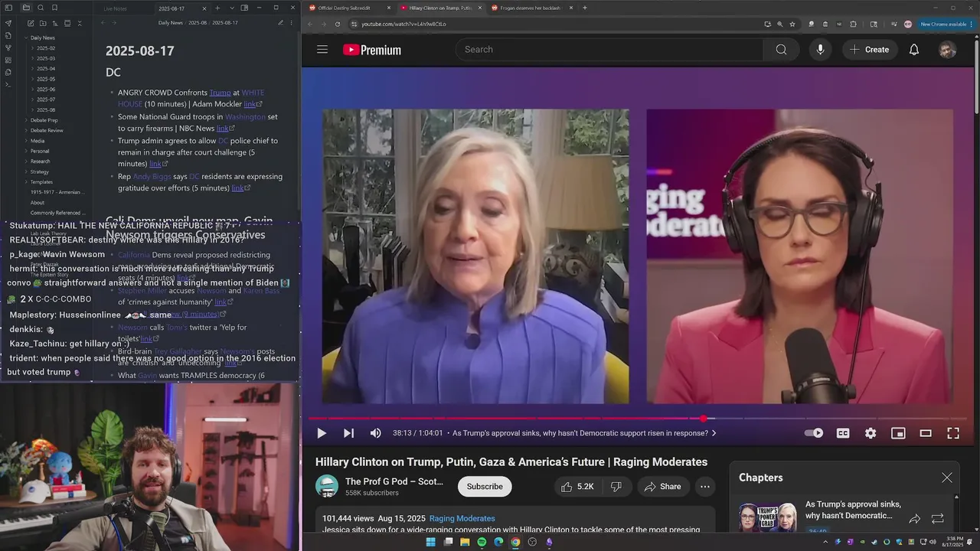Close the Chapters panel
Image resolution: width=980 pixels, height=551 pixels.
pos(947,478)
